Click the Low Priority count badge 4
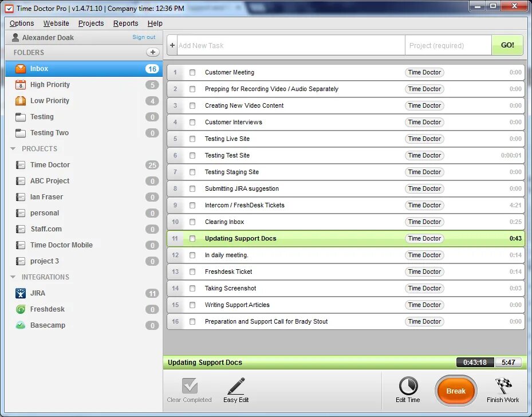 pyautogui.click(x=152, y=101)
